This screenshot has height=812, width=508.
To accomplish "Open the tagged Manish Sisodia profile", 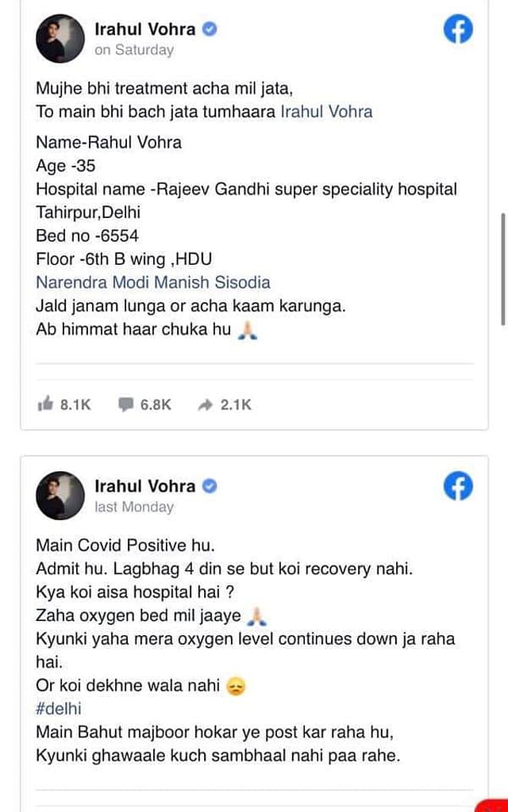I will 213,282.
